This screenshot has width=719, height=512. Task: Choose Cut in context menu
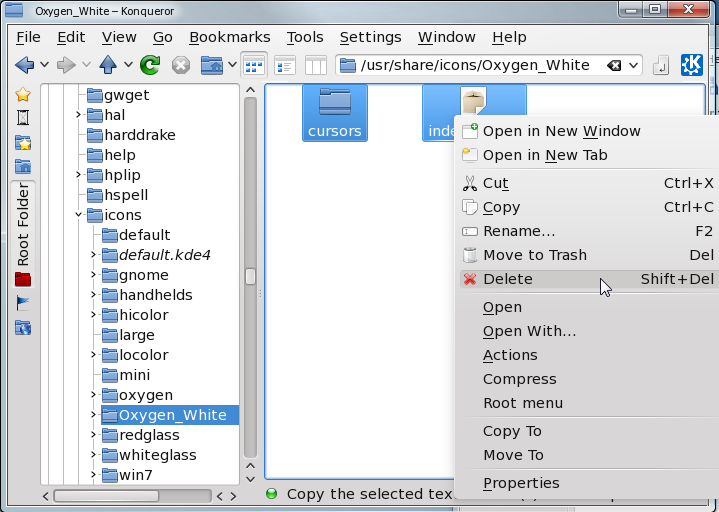click(x=589, y=183)
